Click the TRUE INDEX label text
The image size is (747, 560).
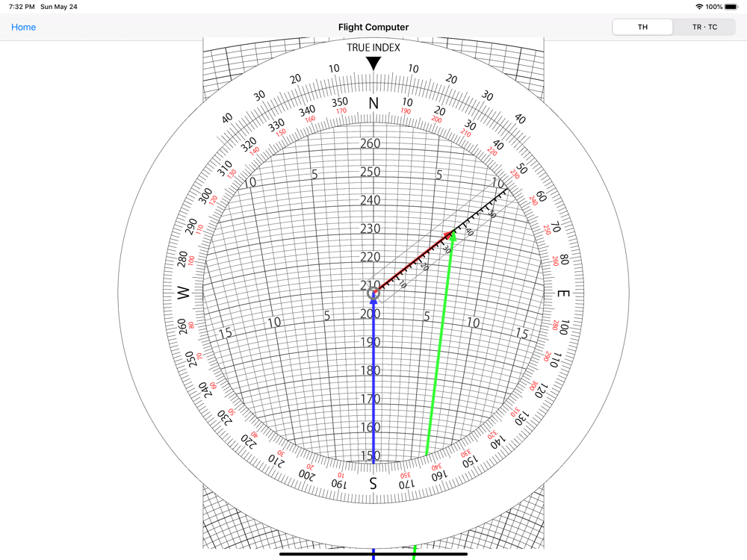tap(373, 48)
